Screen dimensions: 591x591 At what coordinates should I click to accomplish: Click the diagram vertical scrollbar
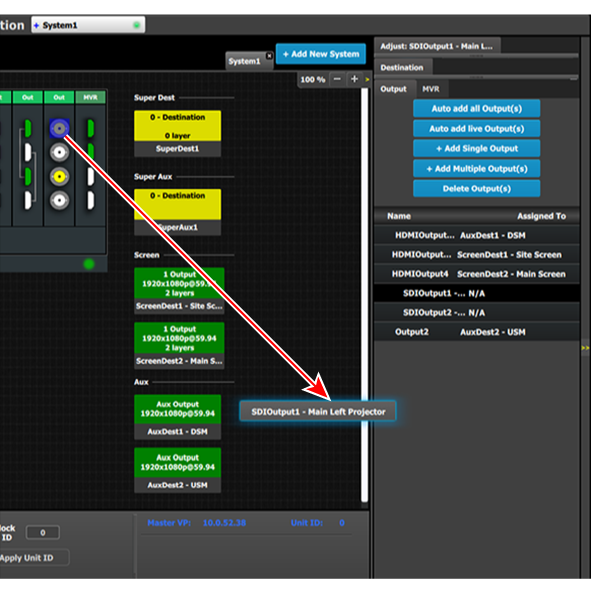tap(364, 295)
